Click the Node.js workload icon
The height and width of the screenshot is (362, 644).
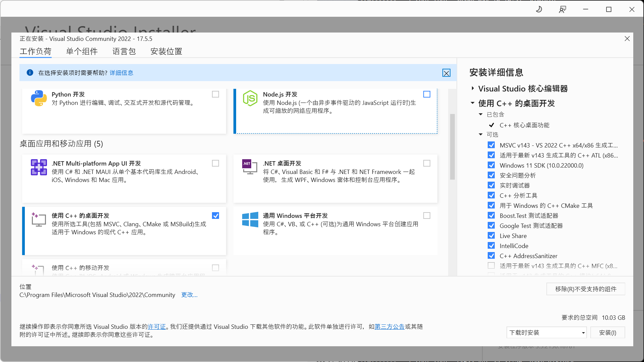tap(250, 98)
